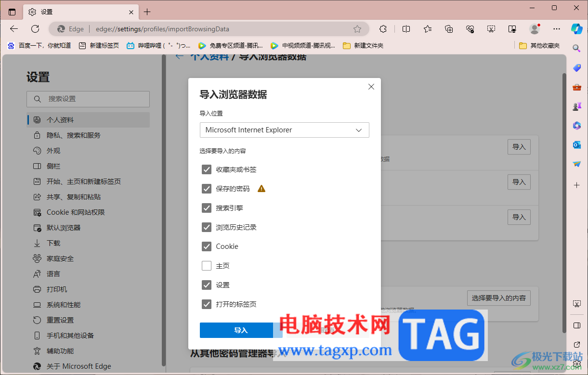This screenshot has height=375, width=588.
Task: Open the Outlook icon in the sidebar
Action: (x=576, y=144)
